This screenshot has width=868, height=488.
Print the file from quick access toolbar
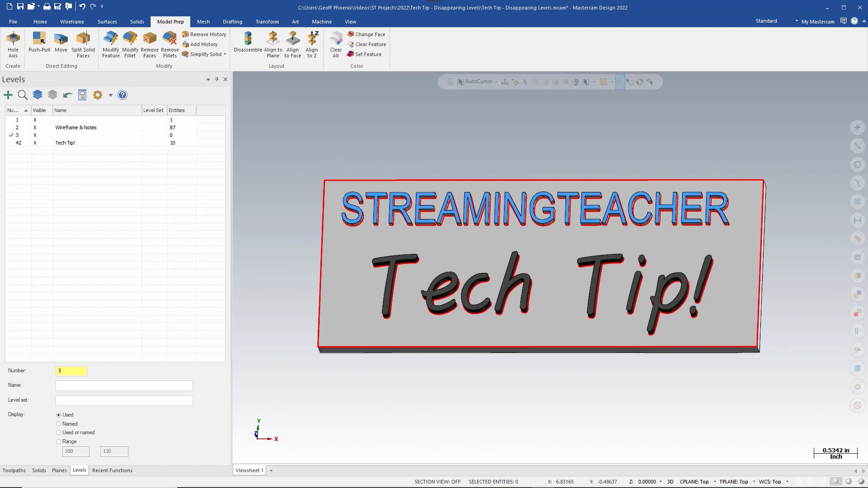(47, 6)
